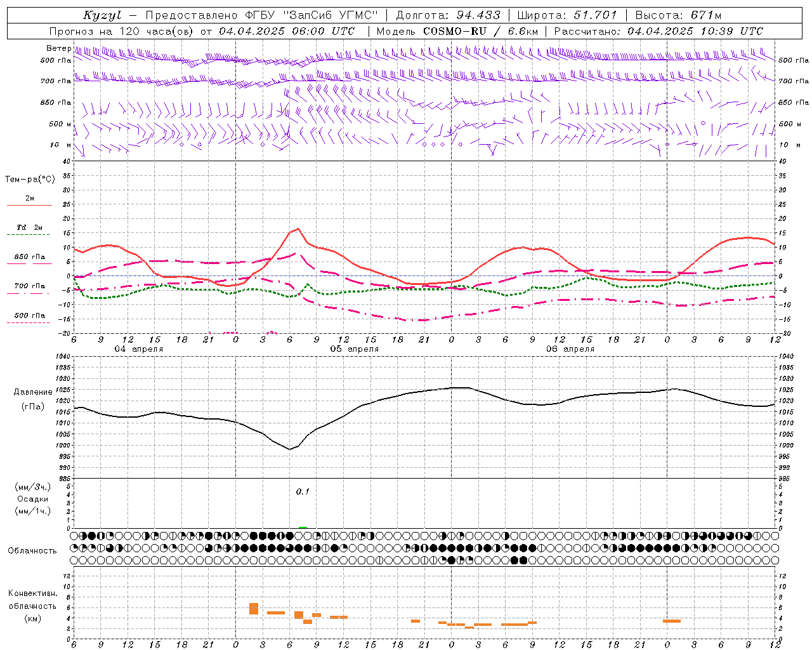Click the 850 гПа temperature legend entry
The width and height of the screenshot is (812, 650).
pyautogui.click(x=30, y=257)
